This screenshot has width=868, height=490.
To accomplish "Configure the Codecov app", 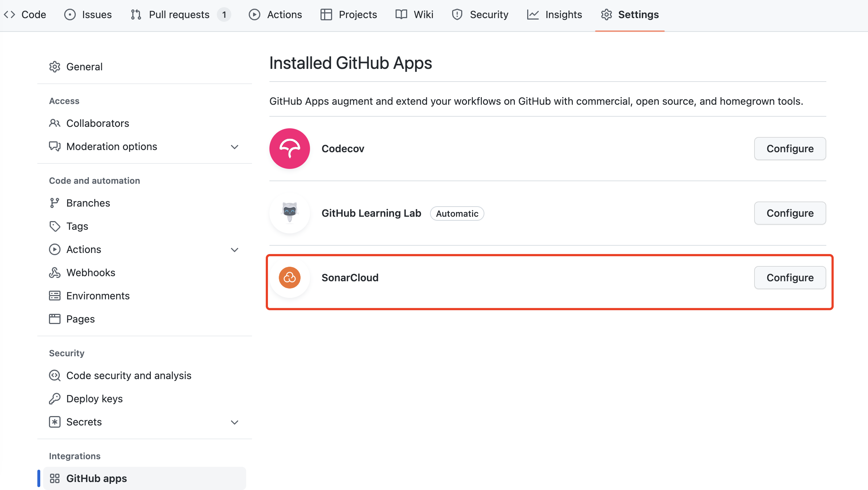I will pyautogui.click(x=790, y=149).
